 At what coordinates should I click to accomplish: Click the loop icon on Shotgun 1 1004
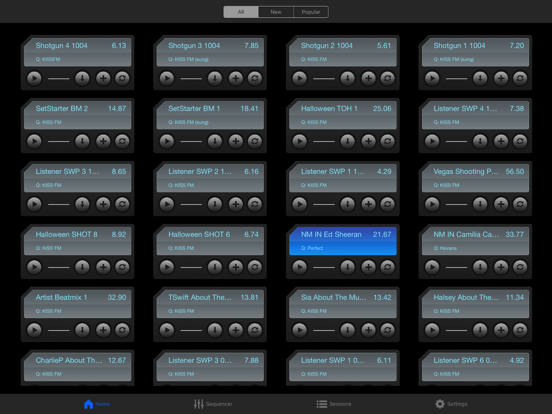click(x=520, y=78)
